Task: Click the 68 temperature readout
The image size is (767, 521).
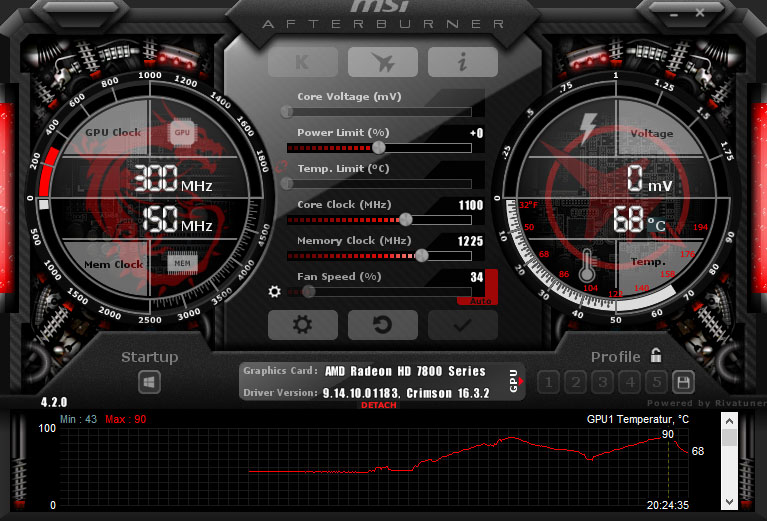Action: coord(629,219)
